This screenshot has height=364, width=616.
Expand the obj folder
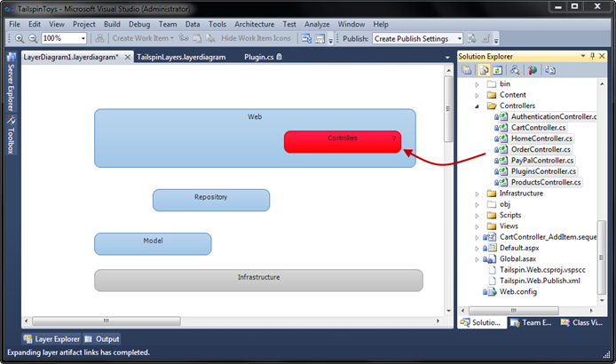[477, 205]
